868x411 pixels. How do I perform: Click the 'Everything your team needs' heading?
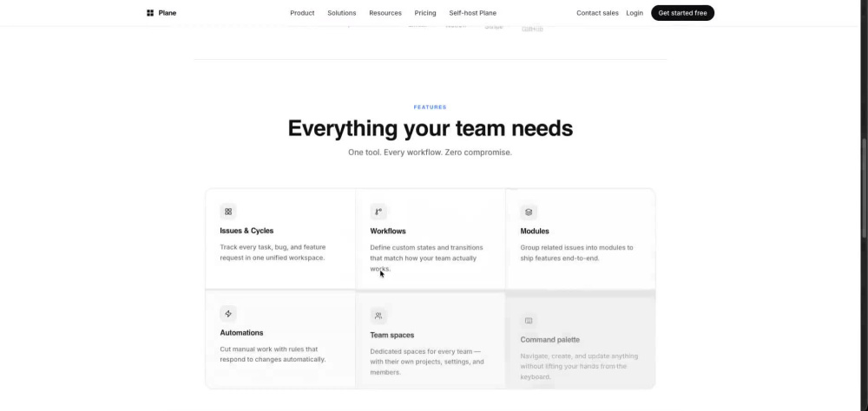click(431, 128)
